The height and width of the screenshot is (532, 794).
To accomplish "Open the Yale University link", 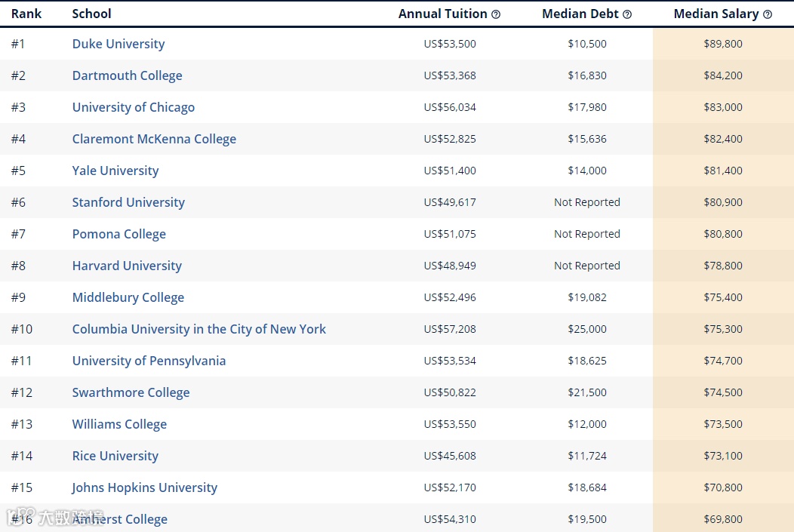I will coord(115,171).
